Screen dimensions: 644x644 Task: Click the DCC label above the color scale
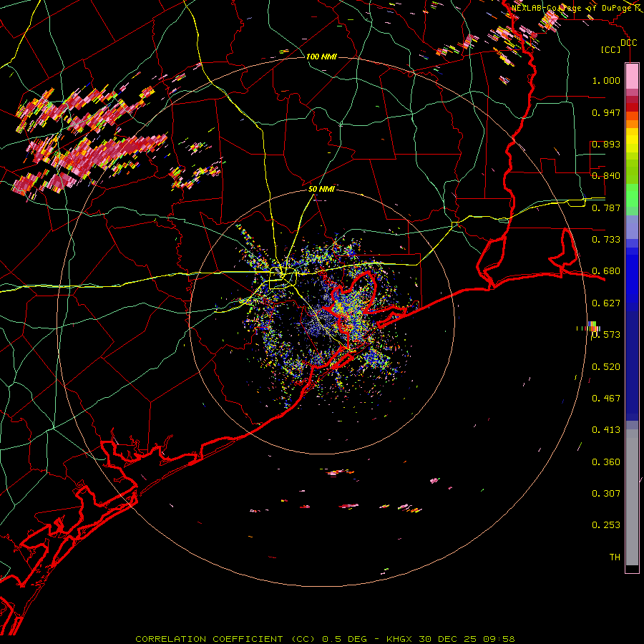(x=628, y=43)
